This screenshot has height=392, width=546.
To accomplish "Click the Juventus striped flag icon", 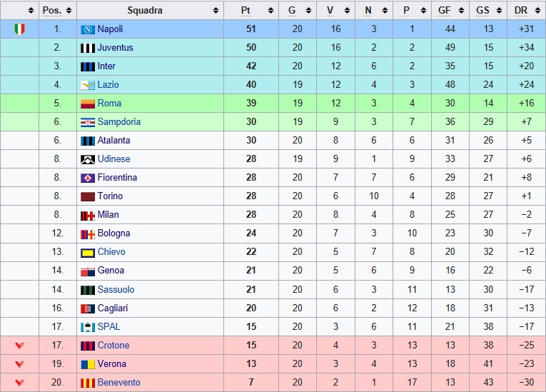I will pyautogui.click(x=88, y=48).
